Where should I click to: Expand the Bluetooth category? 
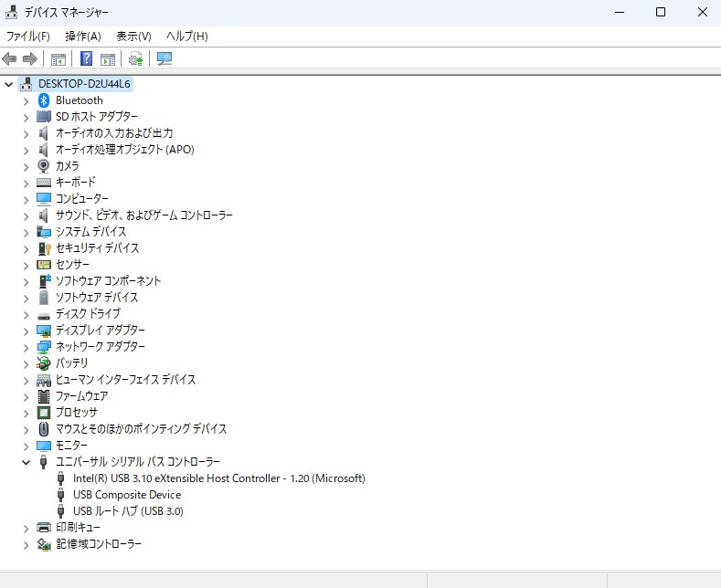[x=27, y=101]
